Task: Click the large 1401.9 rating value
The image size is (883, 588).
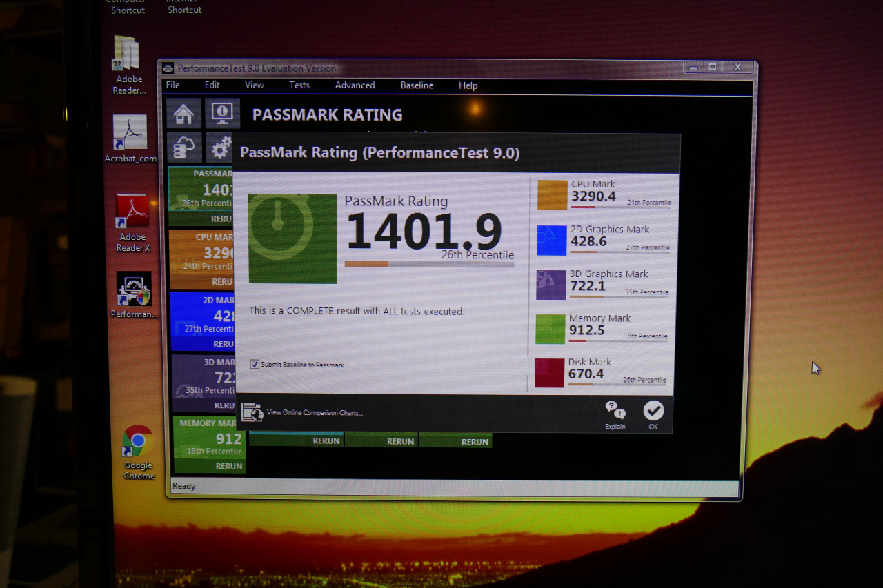Action: 424,232
